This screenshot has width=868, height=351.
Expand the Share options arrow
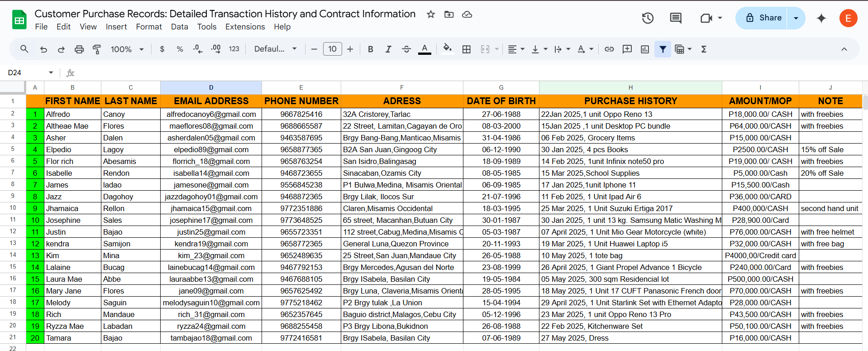coord(796,18)
